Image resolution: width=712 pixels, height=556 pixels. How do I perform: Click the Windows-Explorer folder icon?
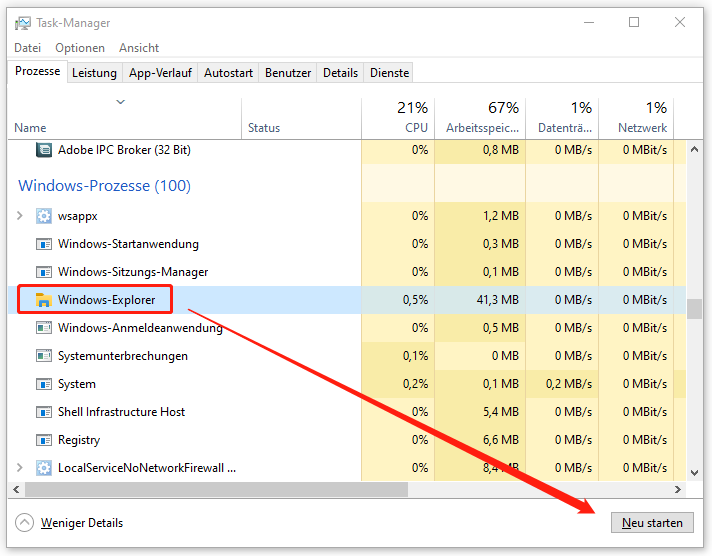point(44,300)
